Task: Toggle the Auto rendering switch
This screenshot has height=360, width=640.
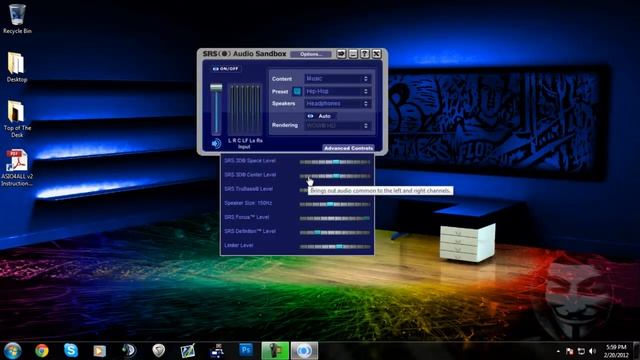Action: (x=320, y=116)
